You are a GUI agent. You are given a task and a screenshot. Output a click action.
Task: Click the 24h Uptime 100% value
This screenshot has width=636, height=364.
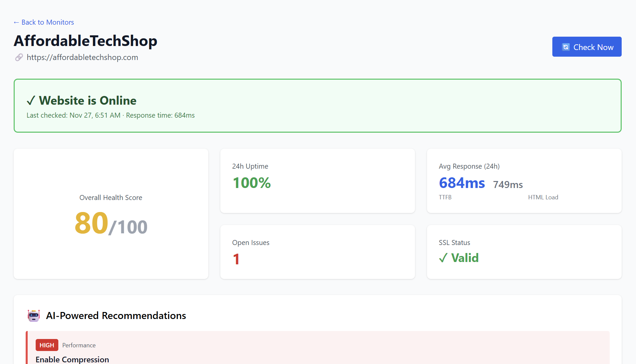coord(251,183)
